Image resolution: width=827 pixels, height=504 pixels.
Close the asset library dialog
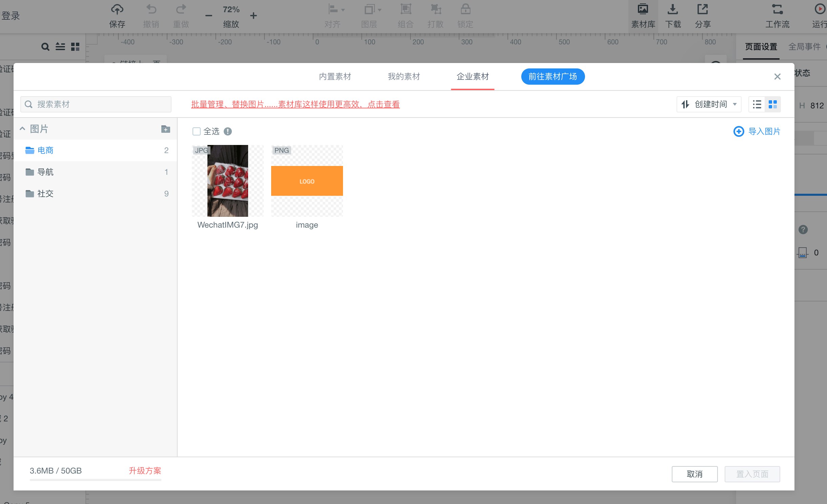[x=777, y=77]
